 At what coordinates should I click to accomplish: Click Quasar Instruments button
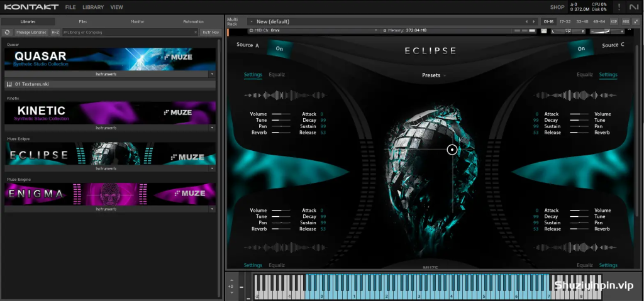tap(106, 74)
